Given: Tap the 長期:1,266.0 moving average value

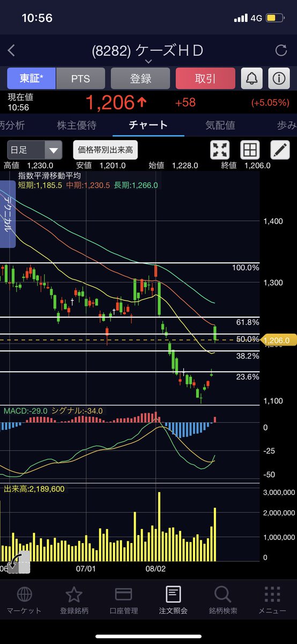Looking at the screenshot, I should (136, 185).
